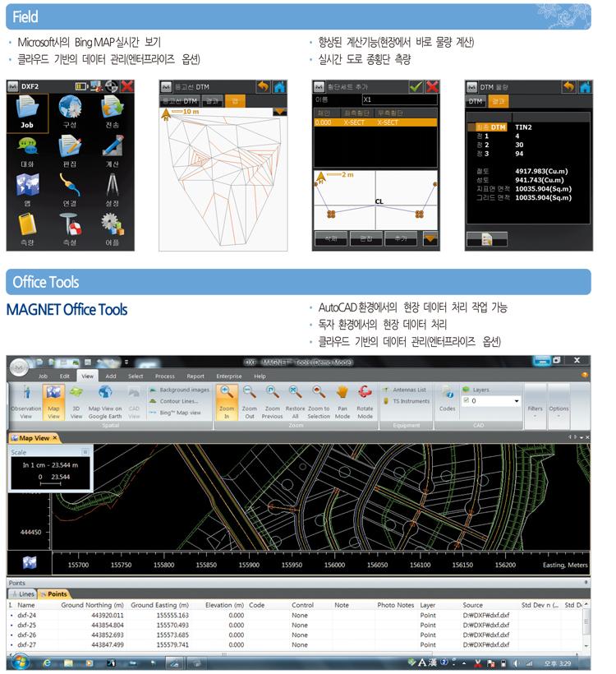Open the 연결 cable connect icon
The height and width of the screenshot is (674, 616).
pos(70,185)
